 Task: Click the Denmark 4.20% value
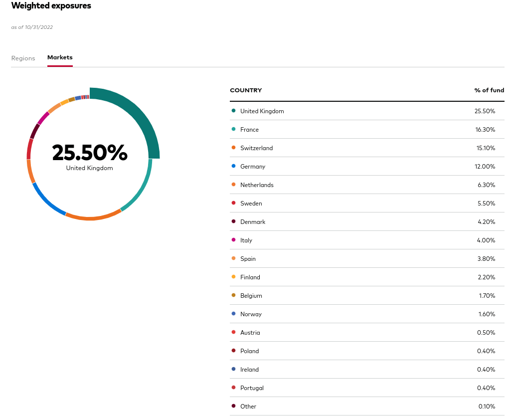click(487, 222)
